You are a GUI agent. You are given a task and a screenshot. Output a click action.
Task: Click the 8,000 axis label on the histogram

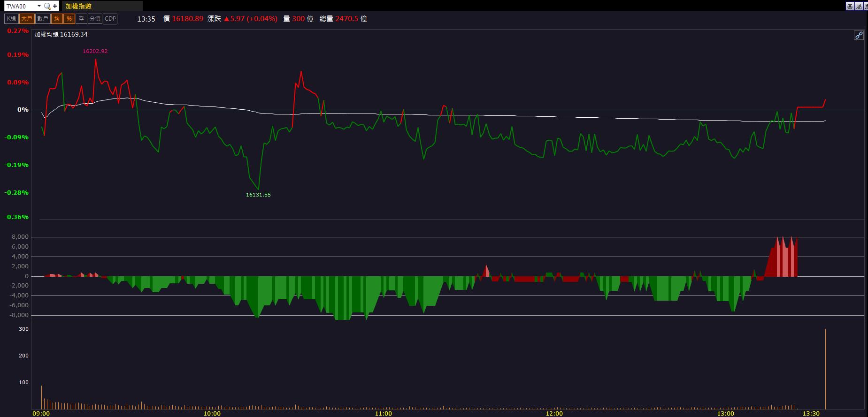(20, 237)
